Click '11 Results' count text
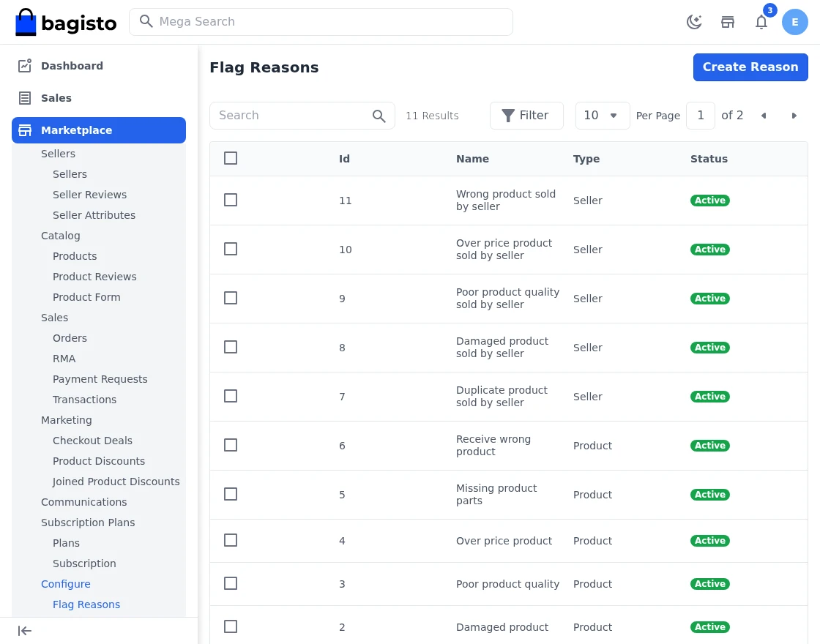Viewport: 820px width, 644px height. 432,116
